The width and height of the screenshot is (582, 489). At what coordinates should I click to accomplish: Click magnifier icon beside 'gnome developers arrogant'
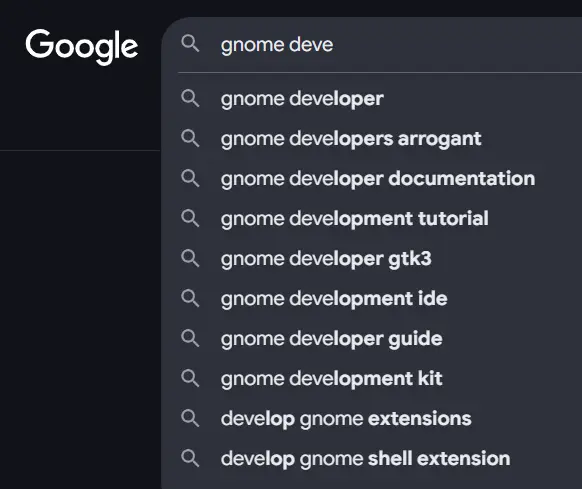(x=190, y=138)
